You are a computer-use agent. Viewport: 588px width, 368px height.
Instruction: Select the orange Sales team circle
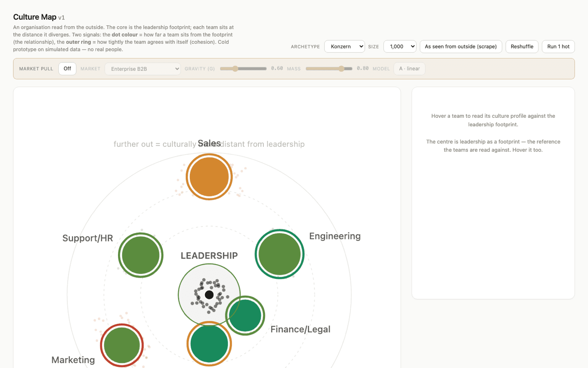point(209,177)
